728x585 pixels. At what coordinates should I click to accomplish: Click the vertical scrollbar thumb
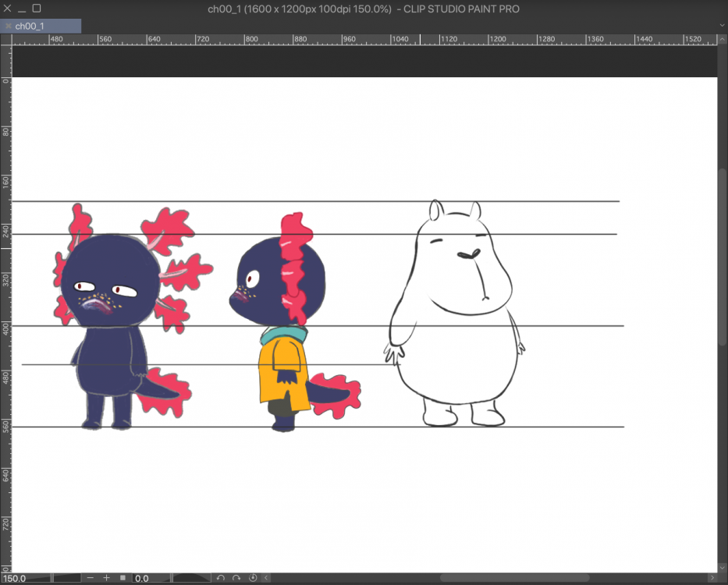point(722,257)
